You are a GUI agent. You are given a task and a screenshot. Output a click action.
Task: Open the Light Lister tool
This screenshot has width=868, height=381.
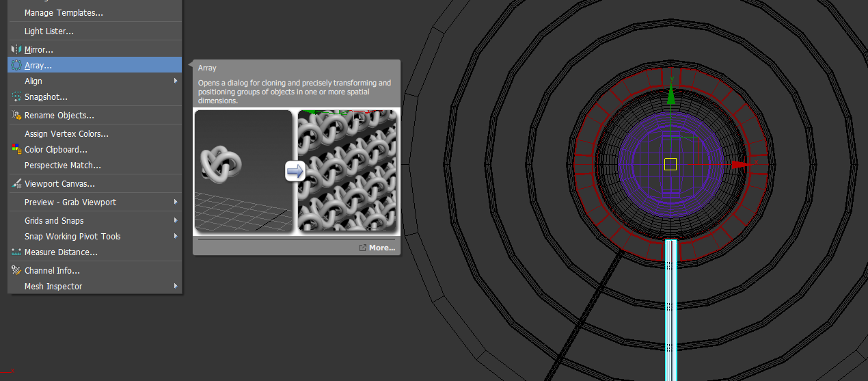pos(94,31)
